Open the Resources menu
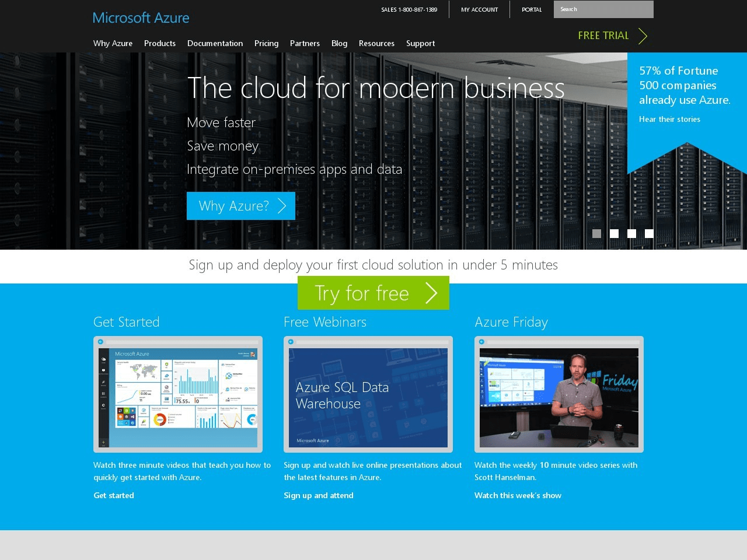747x560 pixels. [376, 43]
